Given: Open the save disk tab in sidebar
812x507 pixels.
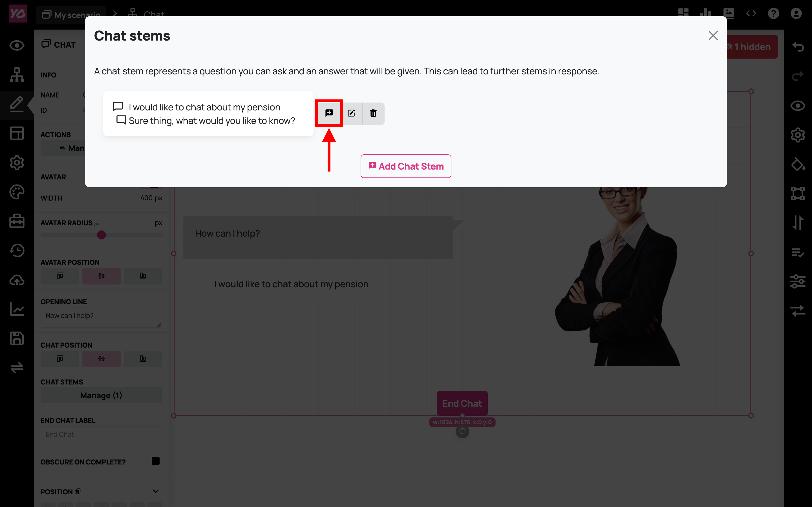Looking at the screenshot, I should coord(17,338).
